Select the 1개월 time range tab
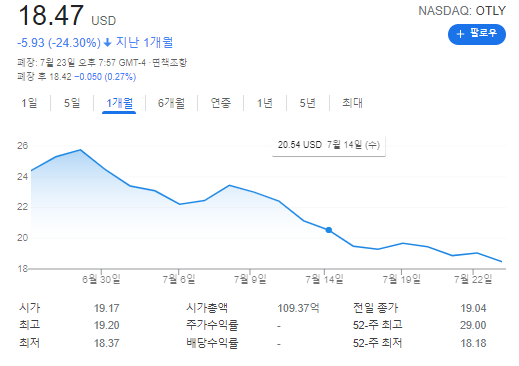The width and height of the screenshot is (519, 366). pyautogui.click(x=119, y=103)
